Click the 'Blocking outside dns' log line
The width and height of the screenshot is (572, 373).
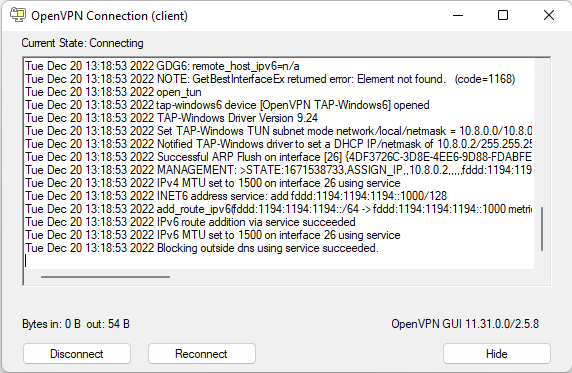(202, 248)
